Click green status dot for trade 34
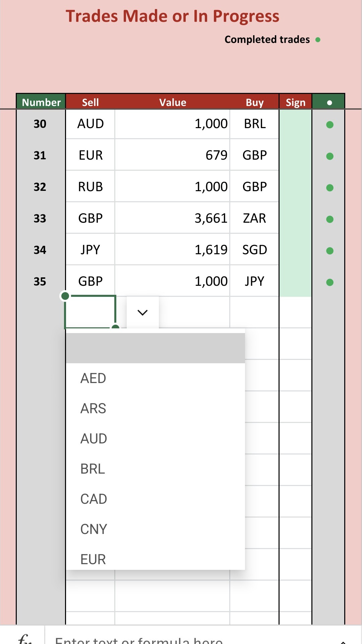Image resolution: width=362 pixels, height=644 pixels. [x=330, y=251]
